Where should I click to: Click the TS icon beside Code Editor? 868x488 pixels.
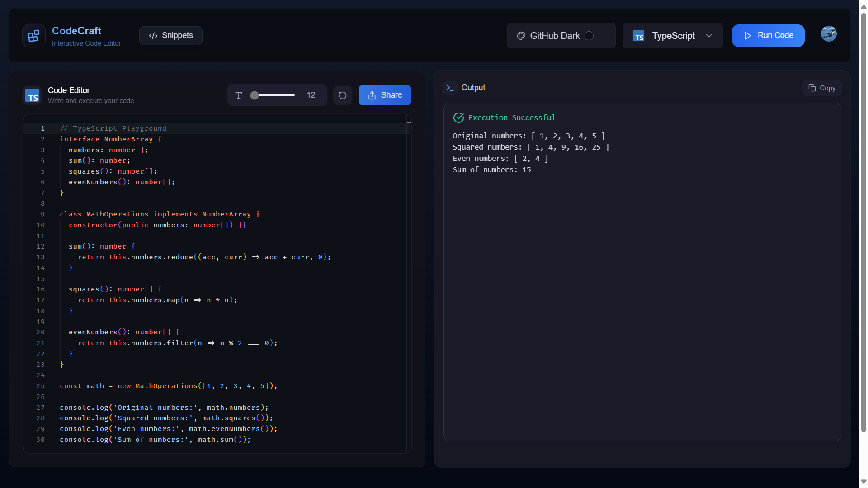point(33,96)
